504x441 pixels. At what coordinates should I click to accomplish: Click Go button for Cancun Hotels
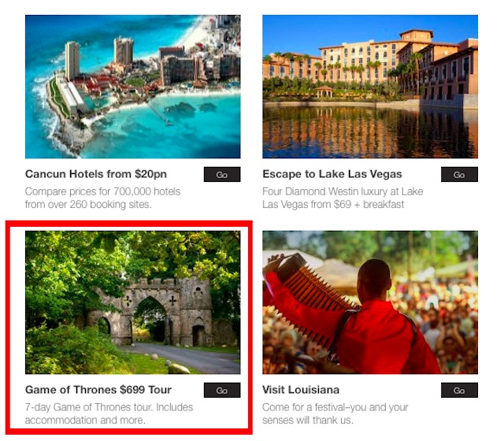pyautogui.click(x=222, y=174)
